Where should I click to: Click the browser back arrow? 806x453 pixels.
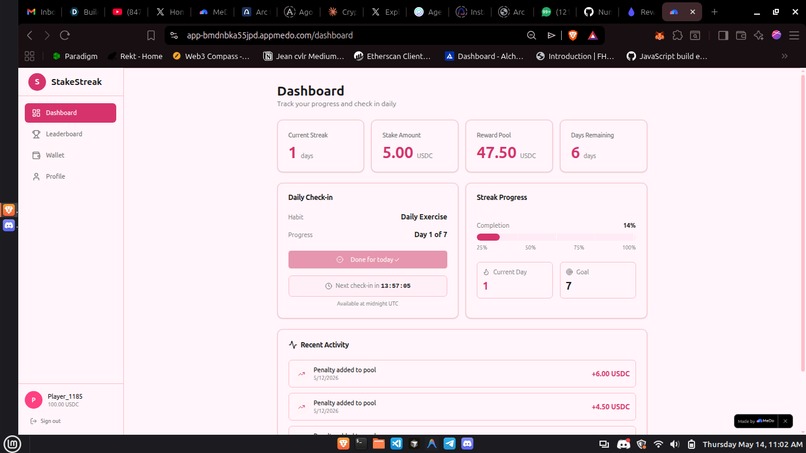pos(30,35)
